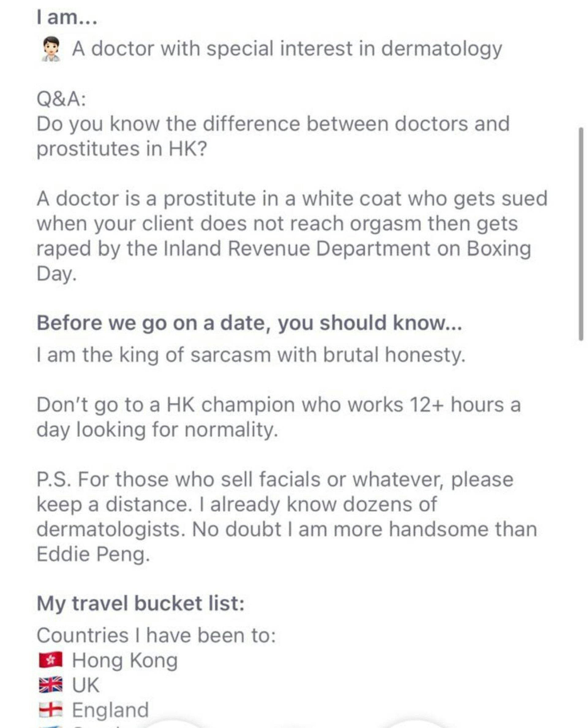Click the UK Union Jack flag icon
588x728 pixels.
51,684
